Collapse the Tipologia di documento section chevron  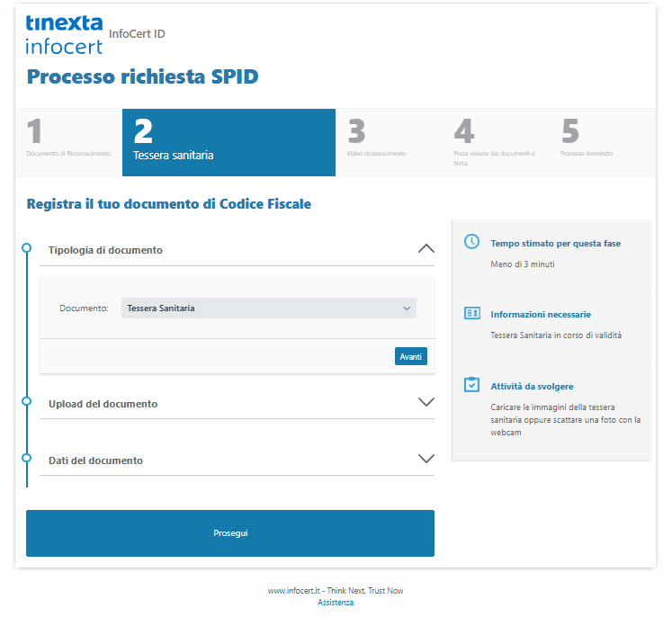(426, 249)
